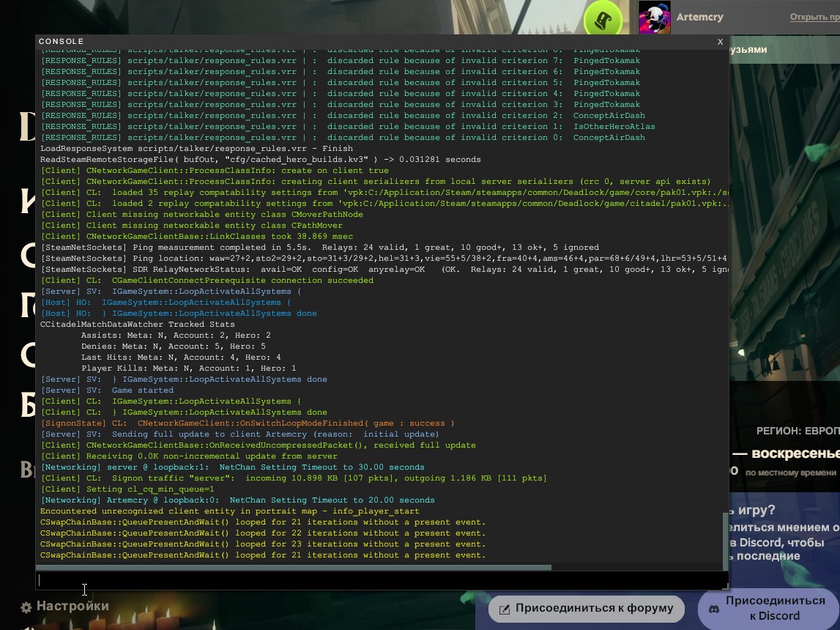Click Присоединиться к Discord button
The width and height of the screenshot is (840, 630).
[x=769, y=609]
